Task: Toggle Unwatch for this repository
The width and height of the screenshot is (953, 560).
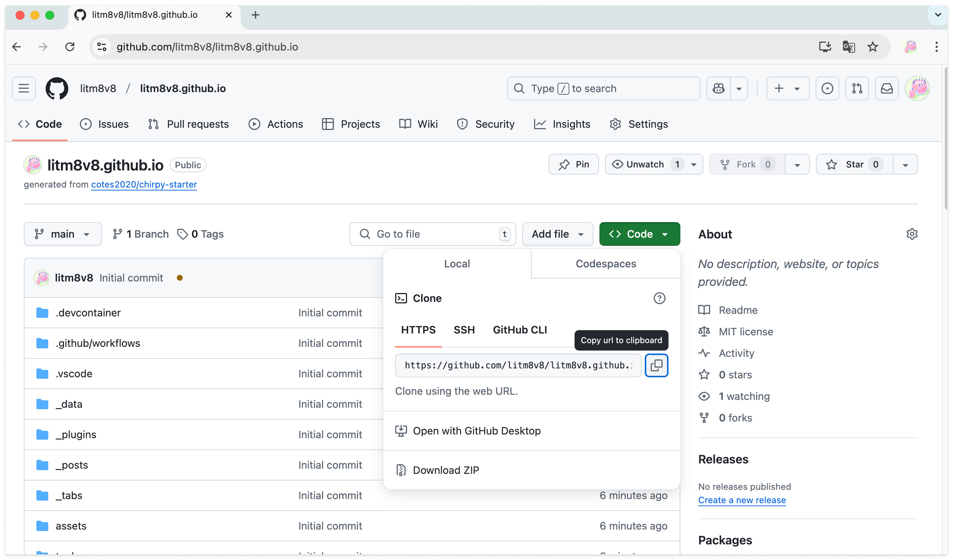Action: (646, 164)
